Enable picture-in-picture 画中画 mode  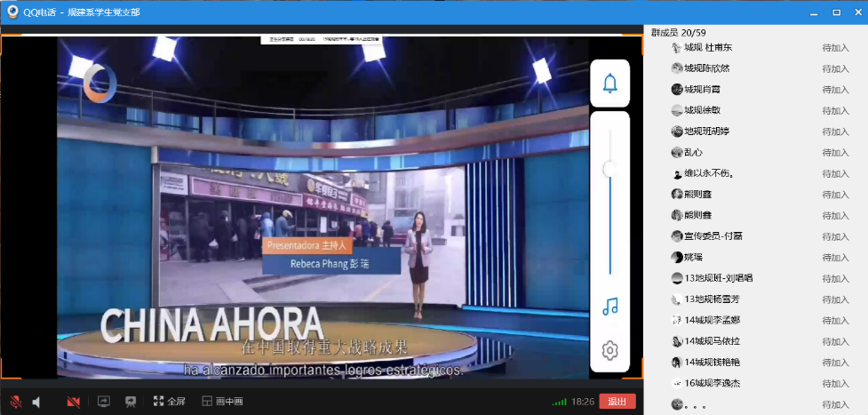222,402
